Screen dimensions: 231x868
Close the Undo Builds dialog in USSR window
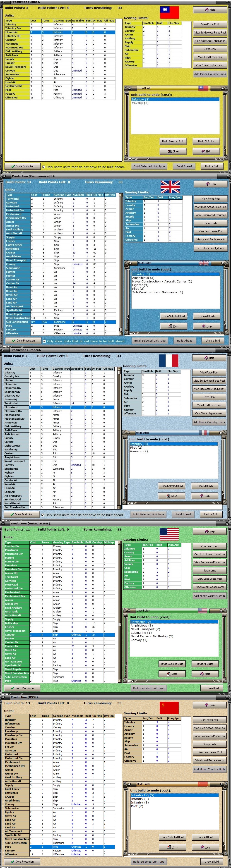(x=172, y=847)
